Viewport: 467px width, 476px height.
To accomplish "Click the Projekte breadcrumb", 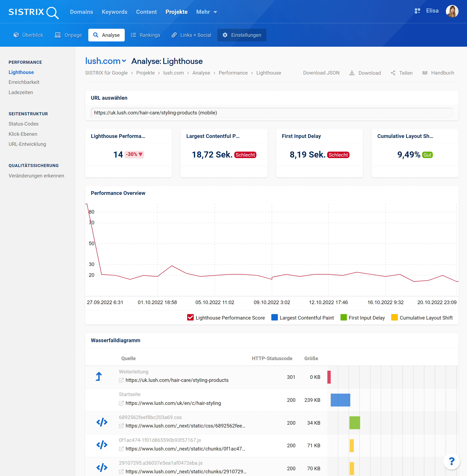I will click(145, 73).
